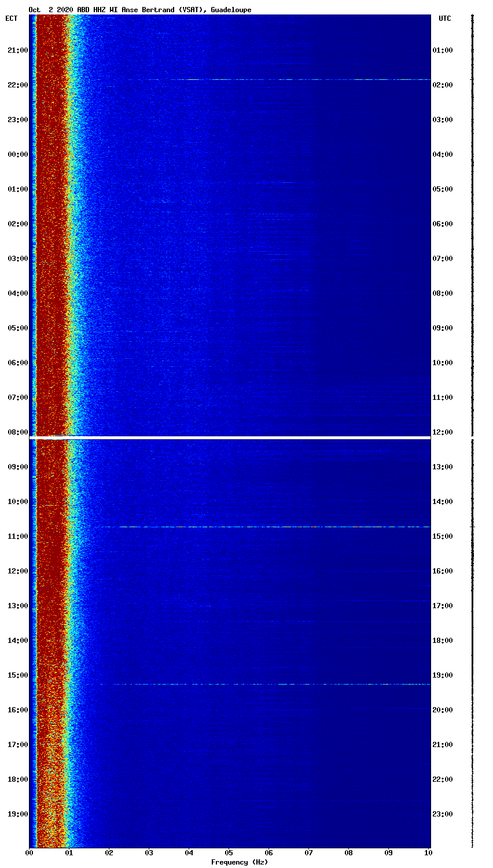Image resolution: width=493 pixels, height=868 pixels.
Task: Pick the 17:00 label on UTC axis
Action: (x=443, y=606)
